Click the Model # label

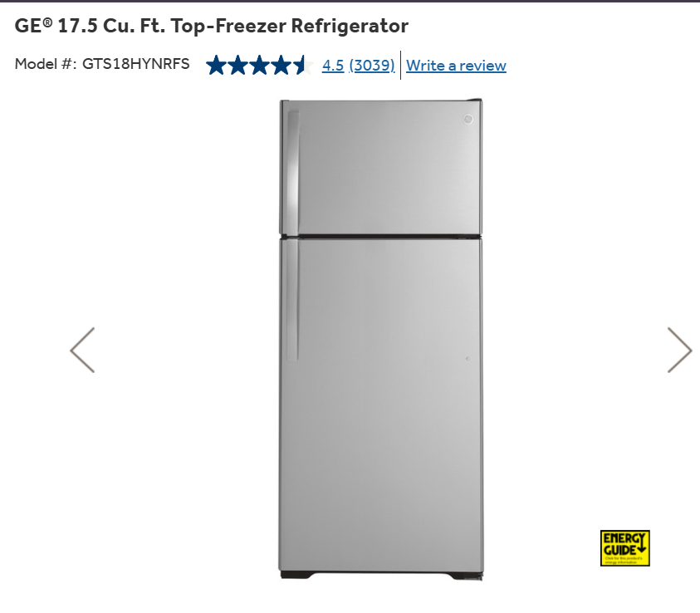(45, 64)
